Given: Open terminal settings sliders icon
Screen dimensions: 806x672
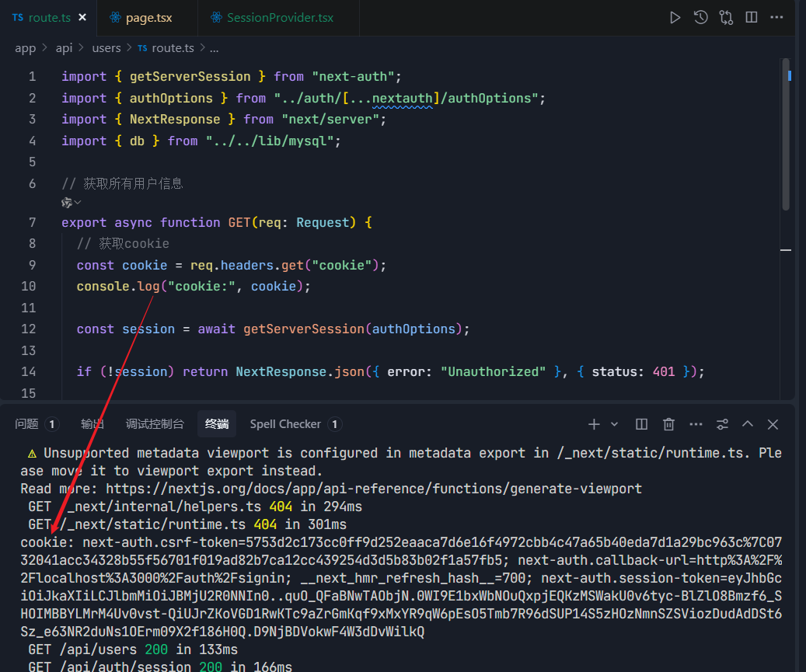Looking at the screenshot, I should [722, 424].
